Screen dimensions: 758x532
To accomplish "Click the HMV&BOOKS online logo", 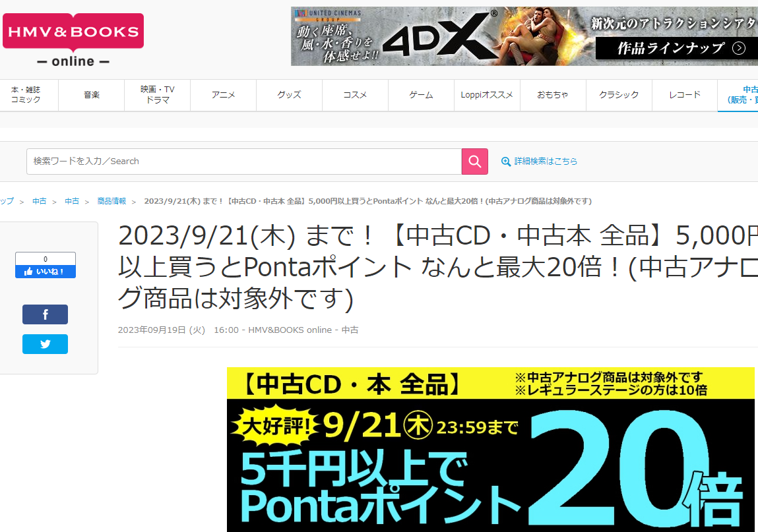I will [x=73, y=40].
